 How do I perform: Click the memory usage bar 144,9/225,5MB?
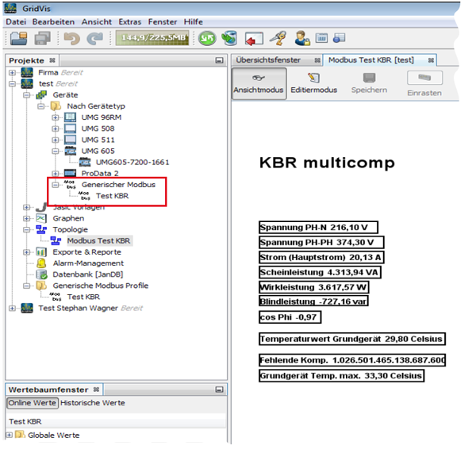tap(152, 37)
